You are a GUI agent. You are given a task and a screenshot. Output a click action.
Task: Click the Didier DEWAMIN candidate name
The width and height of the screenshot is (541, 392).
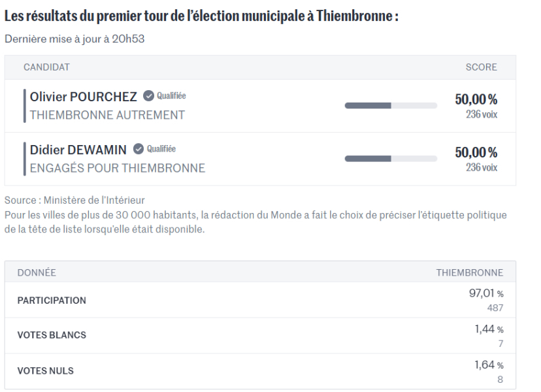(x=78, y=150)
